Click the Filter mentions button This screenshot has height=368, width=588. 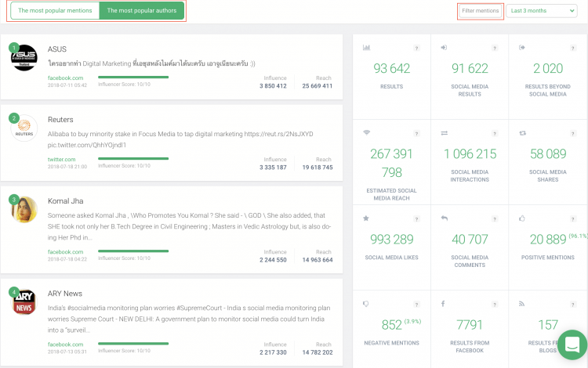(481, 11)
